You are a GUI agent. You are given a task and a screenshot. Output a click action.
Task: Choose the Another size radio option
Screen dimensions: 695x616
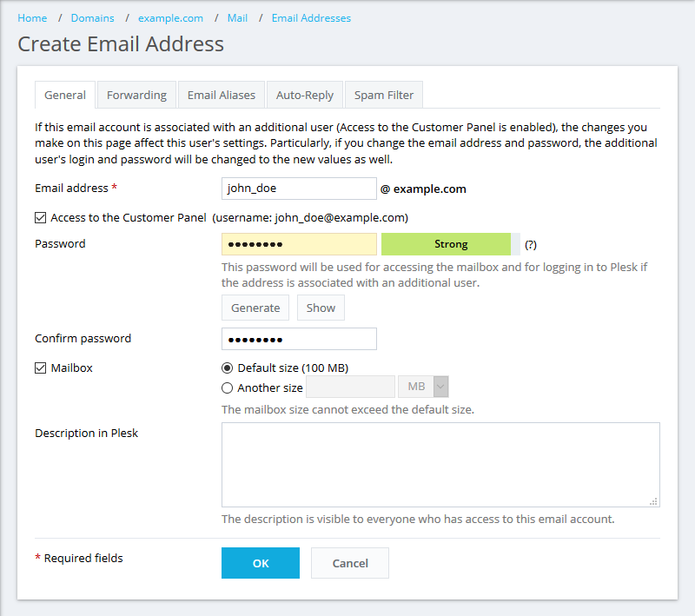[x=228, y=388]
